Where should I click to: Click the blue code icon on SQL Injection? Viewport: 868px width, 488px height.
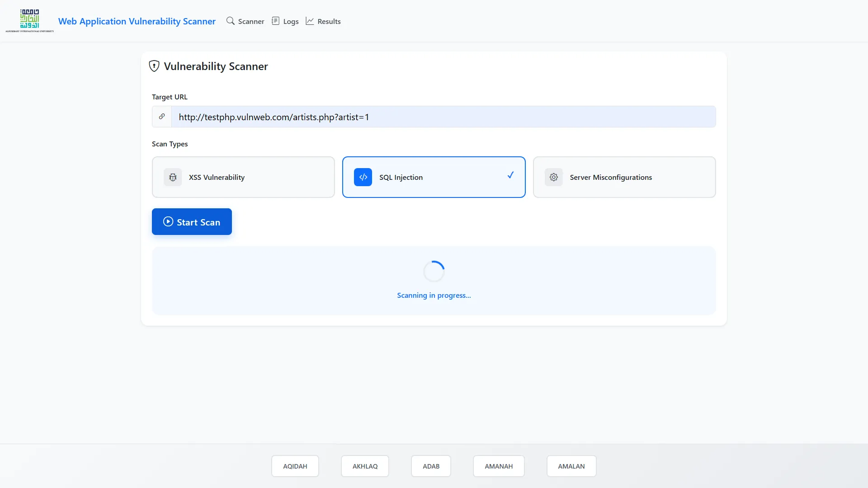(x=363, y=177)
